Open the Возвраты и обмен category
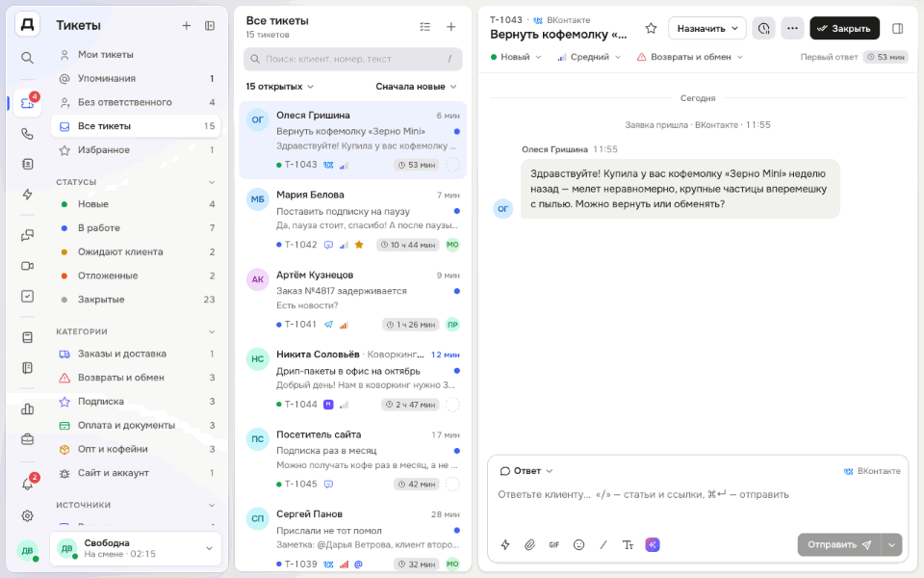 click(136, 378)
